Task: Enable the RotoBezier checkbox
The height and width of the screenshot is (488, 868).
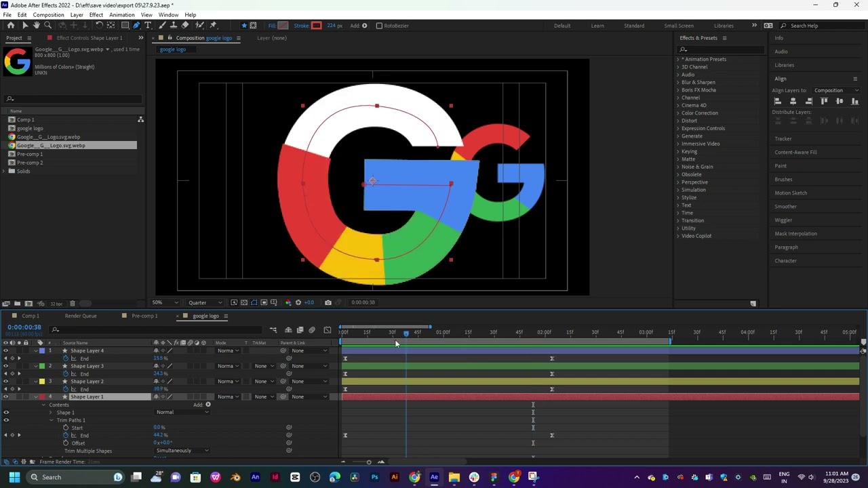Action: [x=379, y=26]
